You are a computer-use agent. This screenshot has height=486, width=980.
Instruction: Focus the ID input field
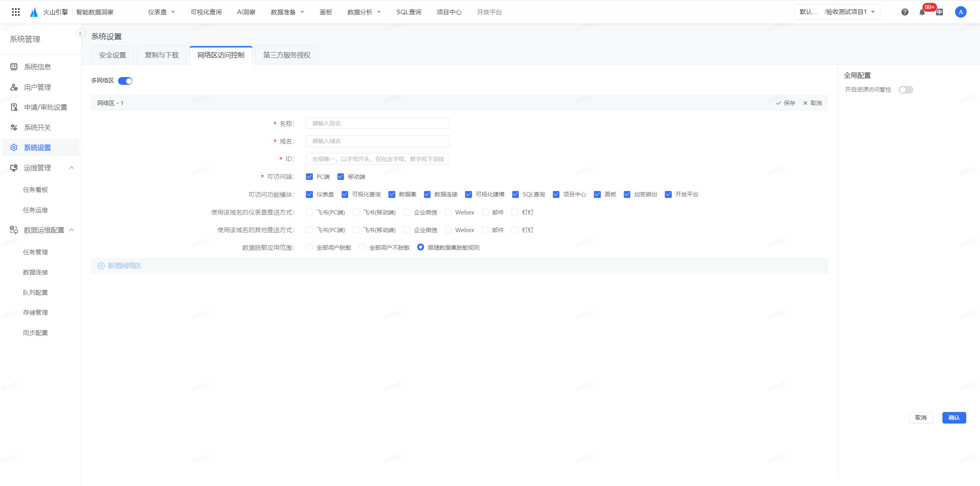click(x=378, y=159)
